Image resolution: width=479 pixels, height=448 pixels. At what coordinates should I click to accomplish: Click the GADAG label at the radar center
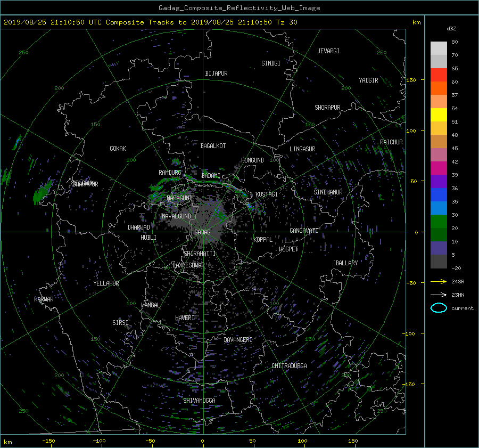pos(202,232)
